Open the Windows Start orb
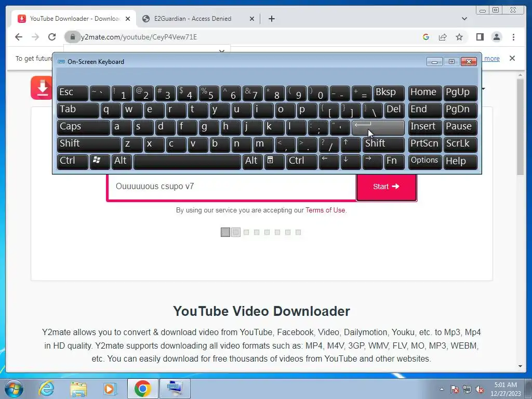 (14, 389)
